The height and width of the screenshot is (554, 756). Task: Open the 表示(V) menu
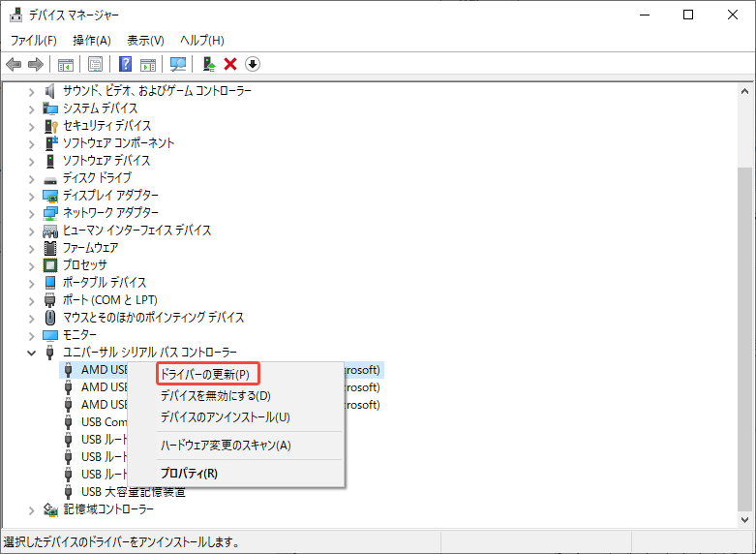145,41
